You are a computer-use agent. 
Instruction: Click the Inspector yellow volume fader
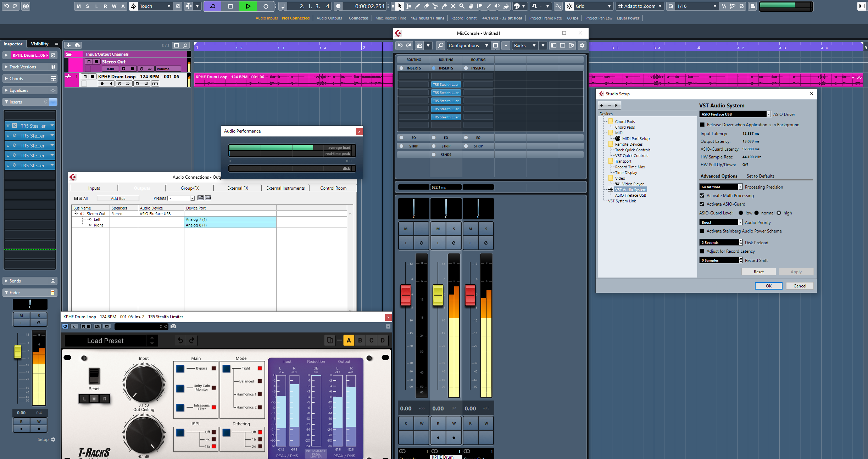tap(17, 352)
